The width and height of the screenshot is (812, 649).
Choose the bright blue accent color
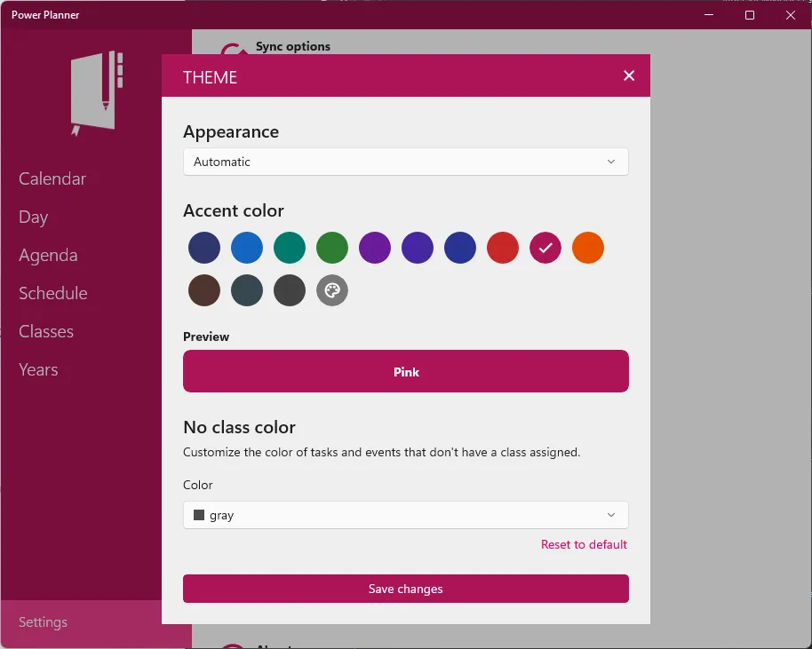coord(246,248)
